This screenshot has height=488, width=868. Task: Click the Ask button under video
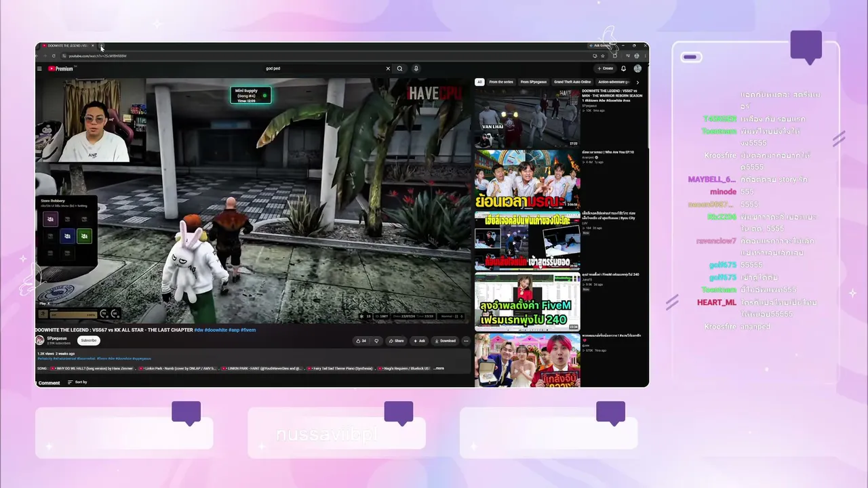tap(420, 341)
